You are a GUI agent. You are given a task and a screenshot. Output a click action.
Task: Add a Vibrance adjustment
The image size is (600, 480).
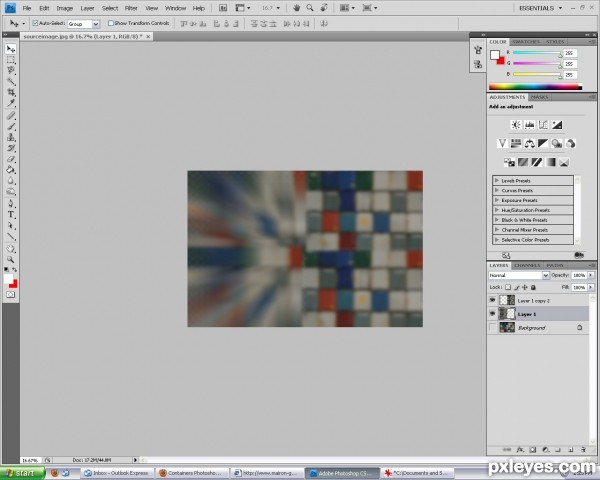pyautogui.click(x=502, y=144)
